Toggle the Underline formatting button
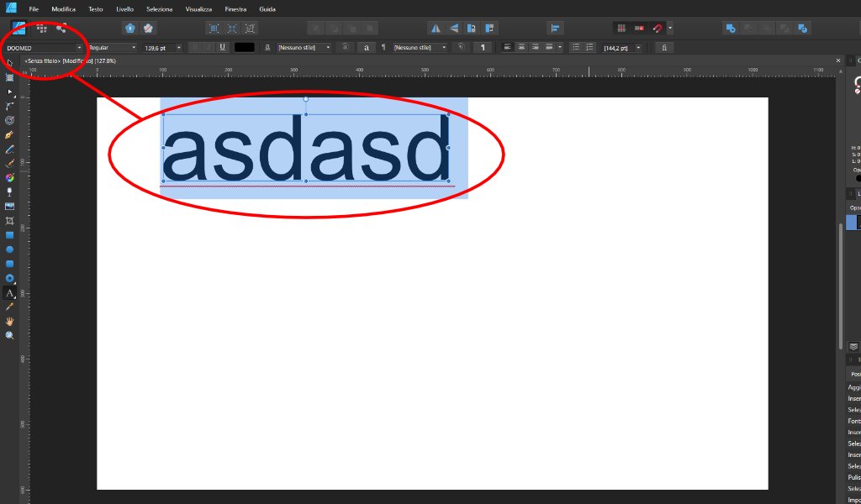 click(222, 48)
